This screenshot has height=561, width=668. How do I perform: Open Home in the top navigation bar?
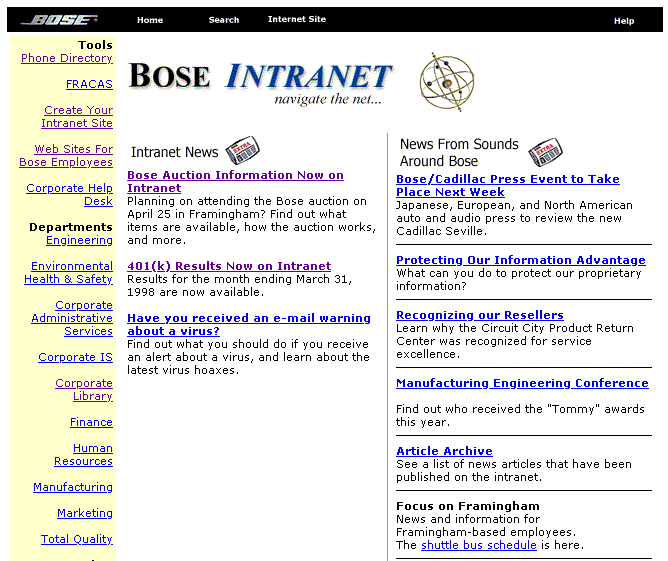(x=150, y=20)
